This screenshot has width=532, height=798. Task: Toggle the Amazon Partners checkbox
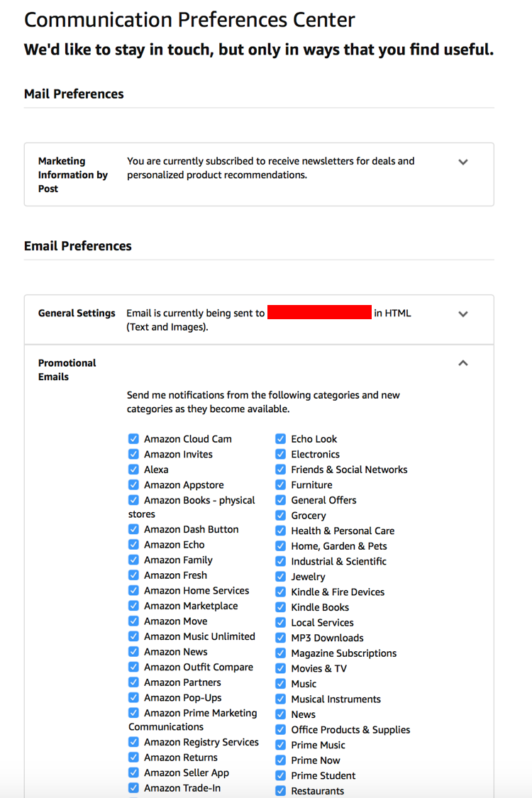click(x=133, y=682)
